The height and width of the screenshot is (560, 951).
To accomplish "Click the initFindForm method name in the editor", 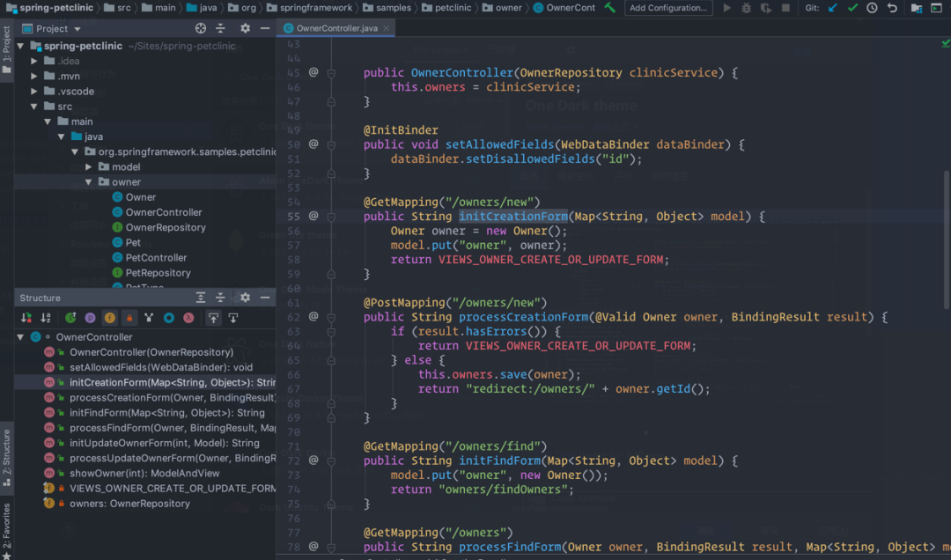I will pyautogui.click(x=499, y=461).
